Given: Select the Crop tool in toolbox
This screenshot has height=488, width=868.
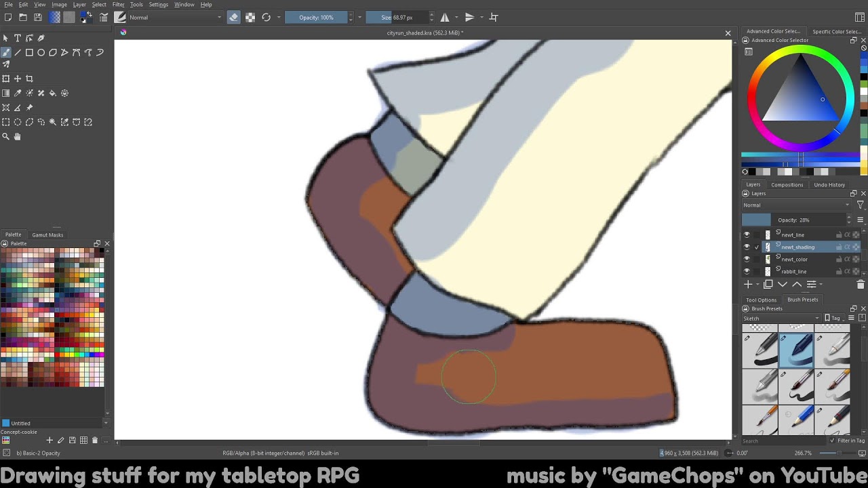Looking at the screenshot, I should tap(29, 79).
